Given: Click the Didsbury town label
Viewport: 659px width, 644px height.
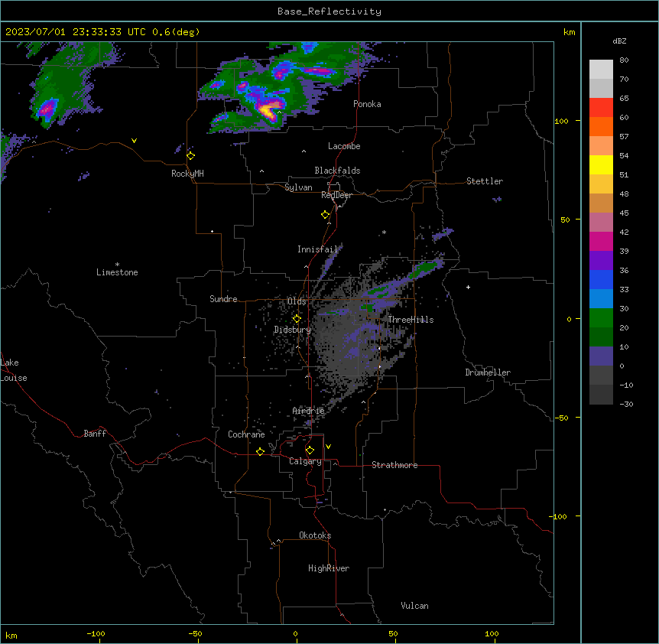Looking at the screenshot, I should click(x=293, y=330).
